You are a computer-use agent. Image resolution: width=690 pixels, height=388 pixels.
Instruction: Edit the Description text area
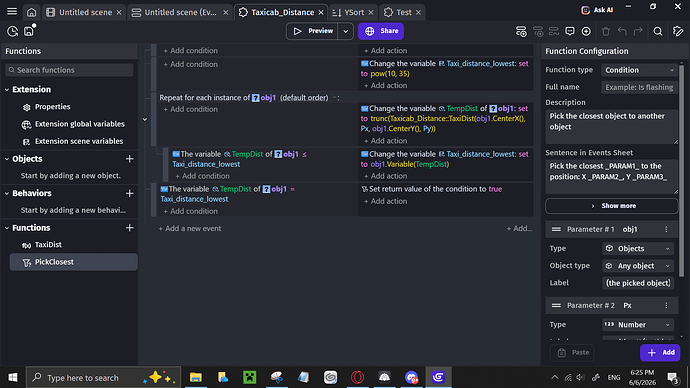pos(612,127)
